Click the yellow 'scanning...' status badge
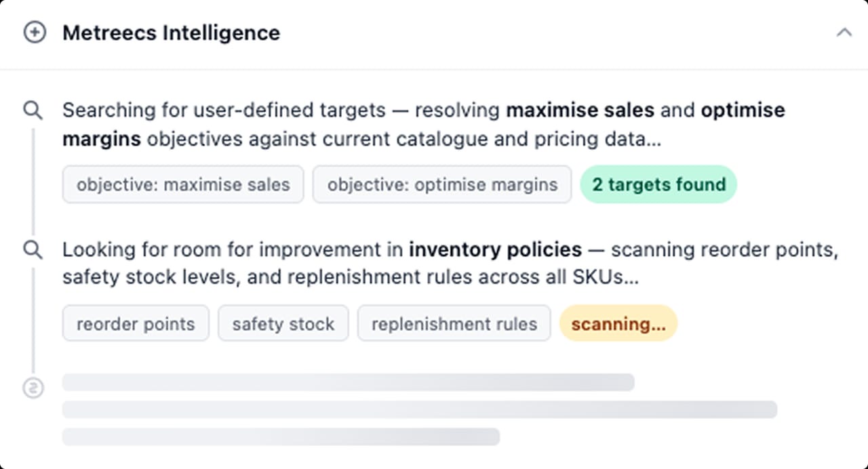This screenshot has width=868, height=469. pos(618,323)
